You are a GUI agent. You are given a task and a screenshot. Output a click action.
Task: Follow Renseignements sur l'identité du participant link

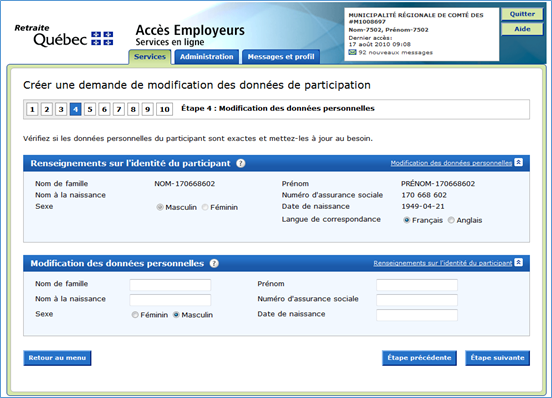(x=443, y=263)
